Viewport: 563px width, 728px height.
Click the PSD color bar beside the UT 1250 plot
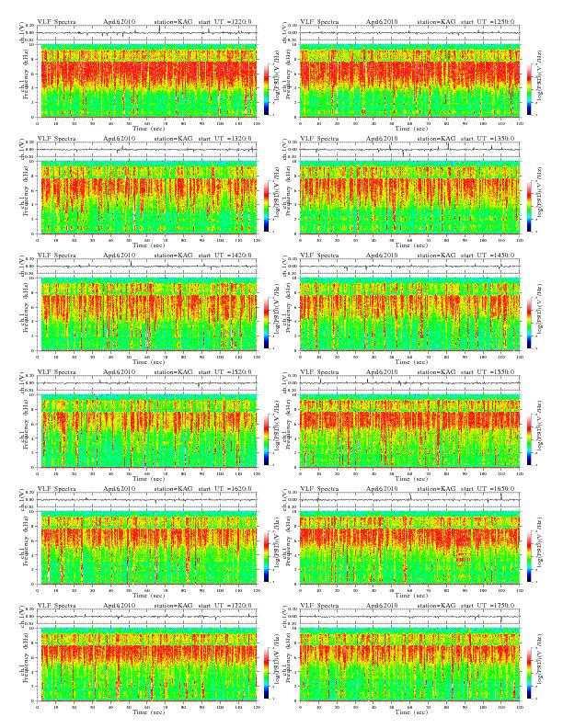click(x=529, y=89)
